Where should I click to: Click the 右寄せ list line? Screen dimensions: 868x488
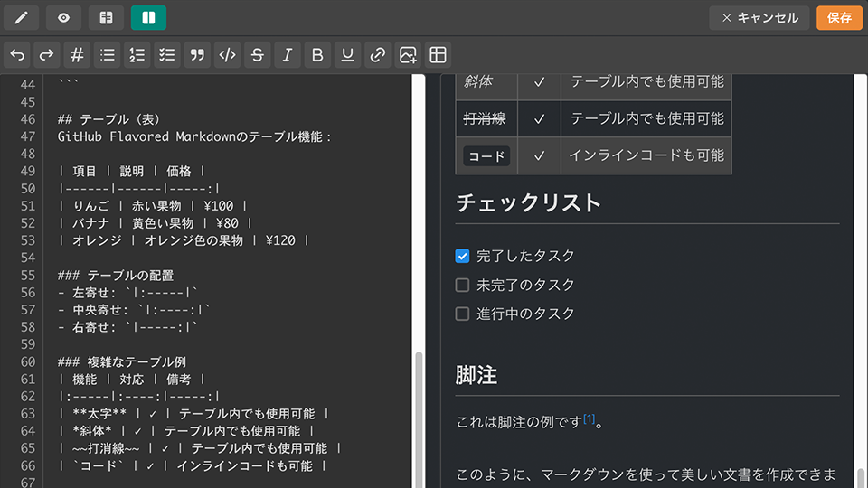point(127,327)
